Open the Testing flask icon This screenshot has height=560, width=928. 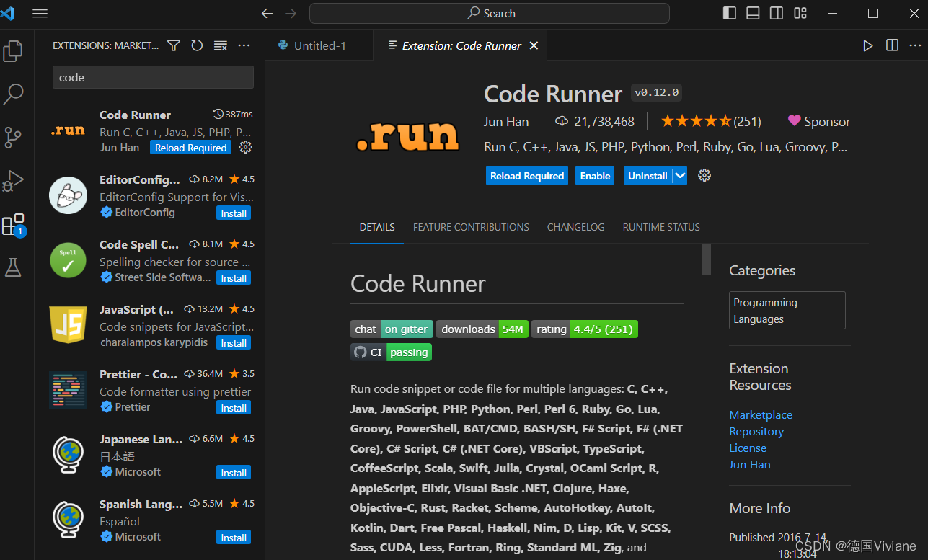[13, 267]
